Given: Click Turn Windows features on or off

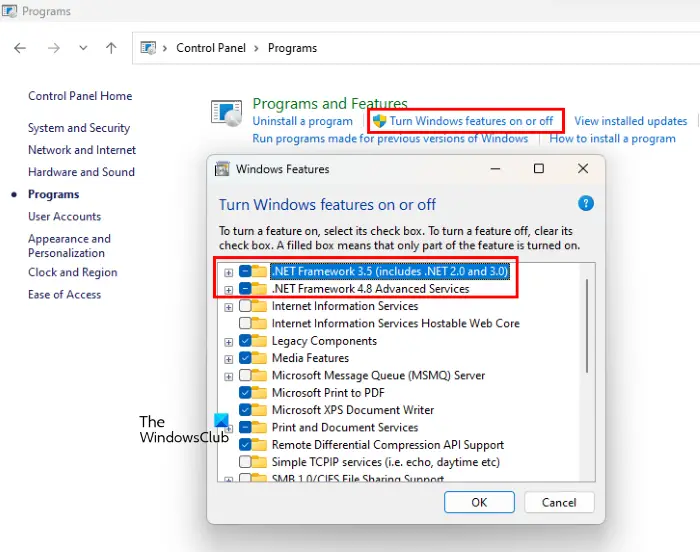Looking at the screenshot, I should pyautogui.click(x=471, y=121).
